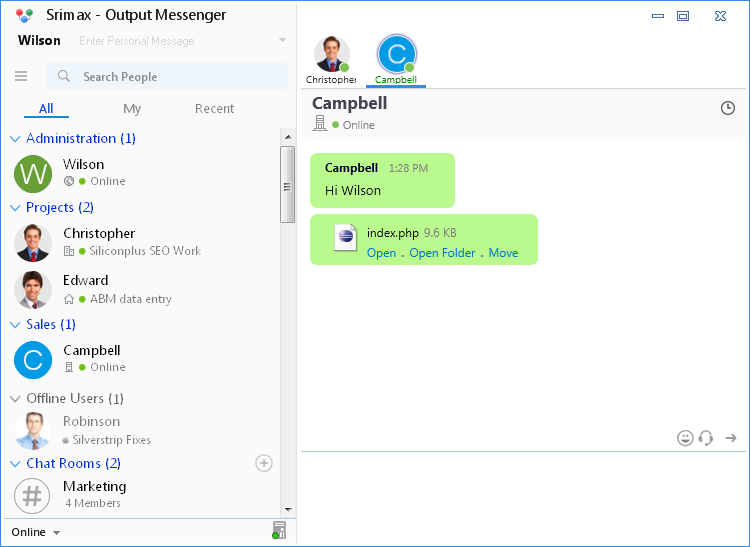Open the Marketing chat room
This screenshot has width=750, height=547.
[x=95, y=487]
